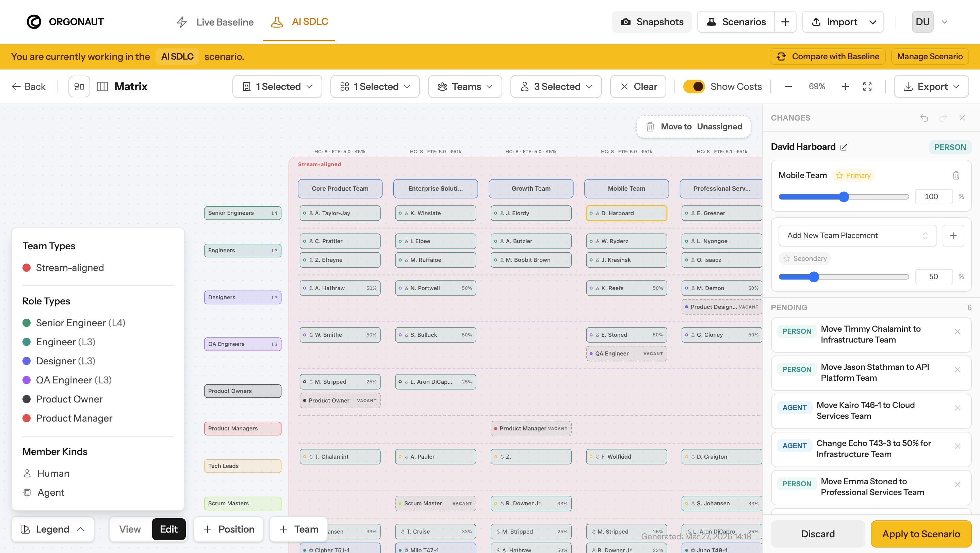Collapse the Legend panel
This screenshot has width=980, height=553.
[52, 530]
